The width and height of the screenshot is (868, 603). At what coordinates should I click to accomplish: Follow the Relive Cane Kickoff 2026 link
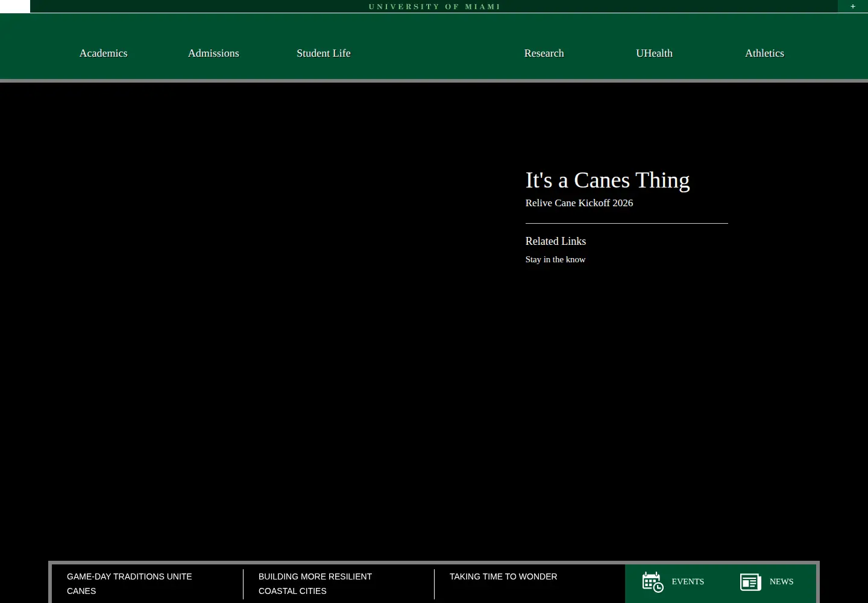pyautogui.click(x=579, y=203)
